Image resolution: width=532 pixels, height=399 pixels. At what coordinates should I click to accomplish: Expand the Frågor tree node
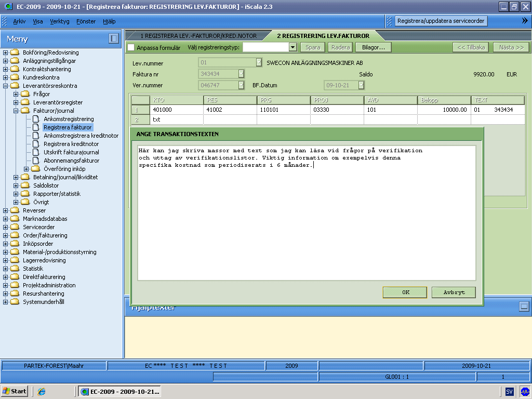point(16,94)
